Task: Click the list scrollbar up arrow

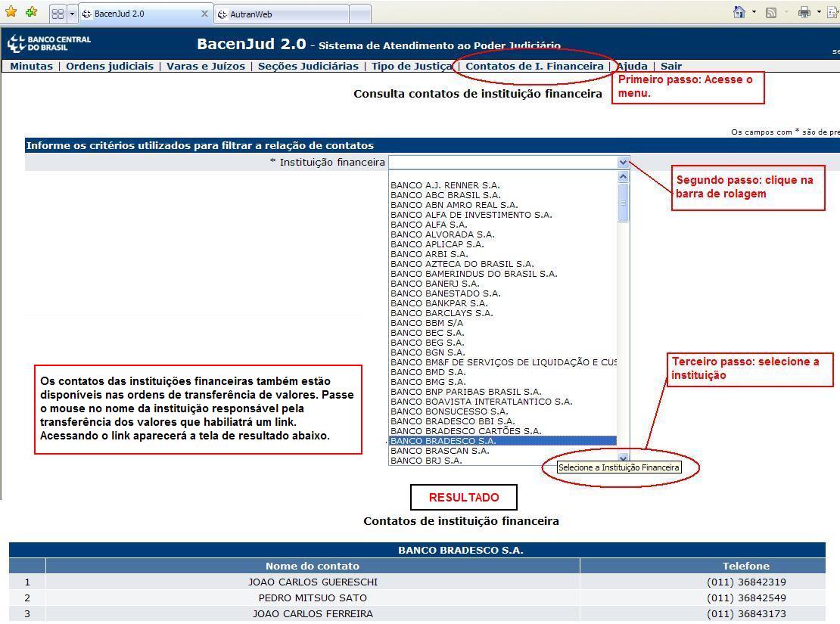Action: 623,177
